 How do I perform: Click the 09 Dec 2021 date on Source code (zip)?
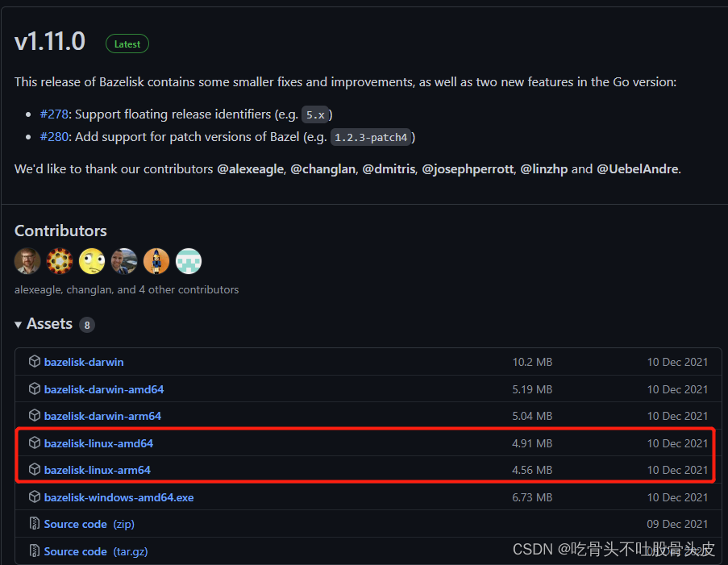(677, 524)
